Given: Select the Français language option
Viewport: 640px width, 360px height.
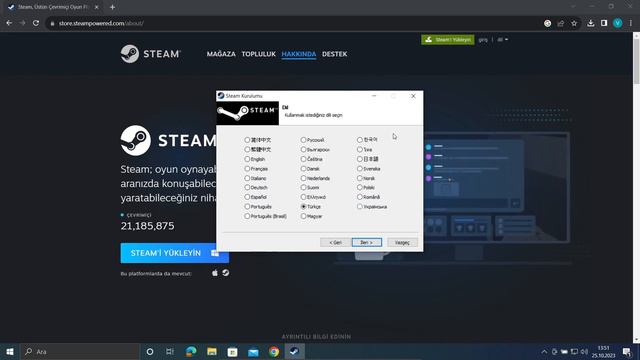Looking at the screenshot, I should (x=247, y=169).
